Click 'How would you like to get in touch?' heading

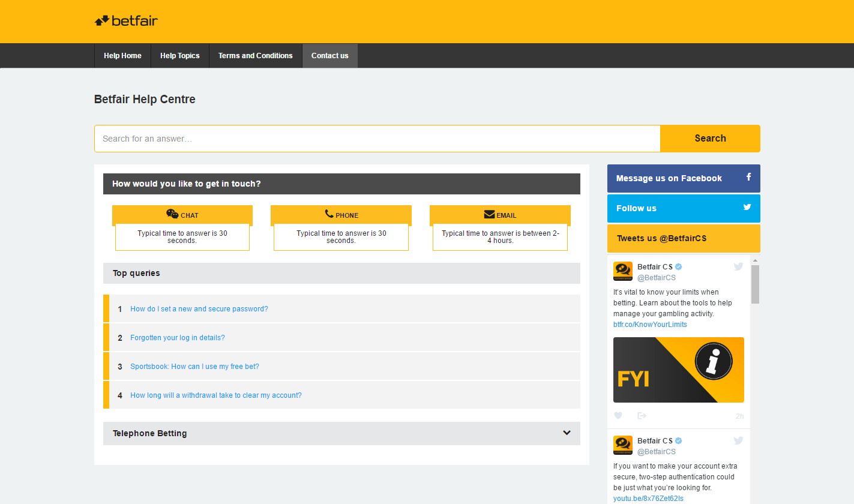(x=187, y=184)
